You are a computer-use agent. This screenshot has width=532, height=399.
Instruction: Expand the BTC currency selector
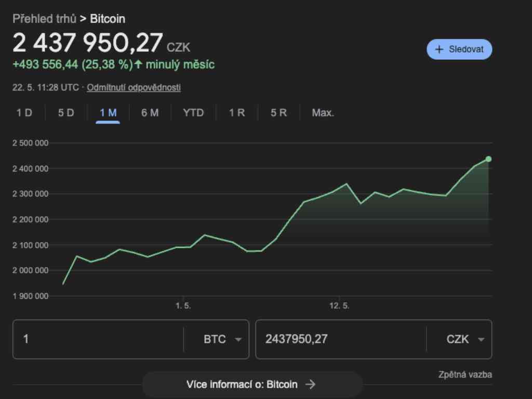point(215,339)
